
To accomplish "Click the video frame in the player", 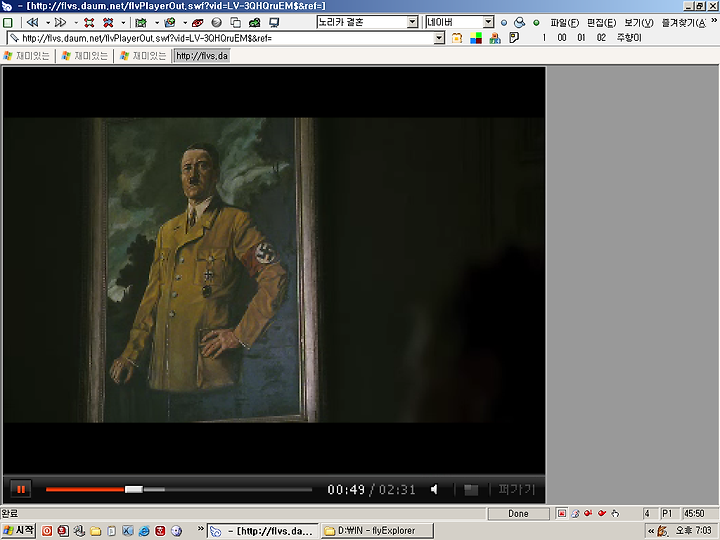I will (x=274, y=270).
